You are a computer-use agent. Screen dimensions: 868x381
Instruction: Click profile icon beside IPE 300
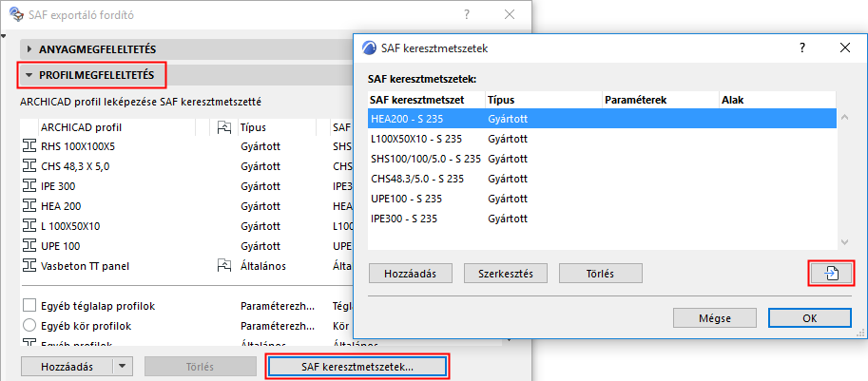pyautogui.click(x=29, y=186)
